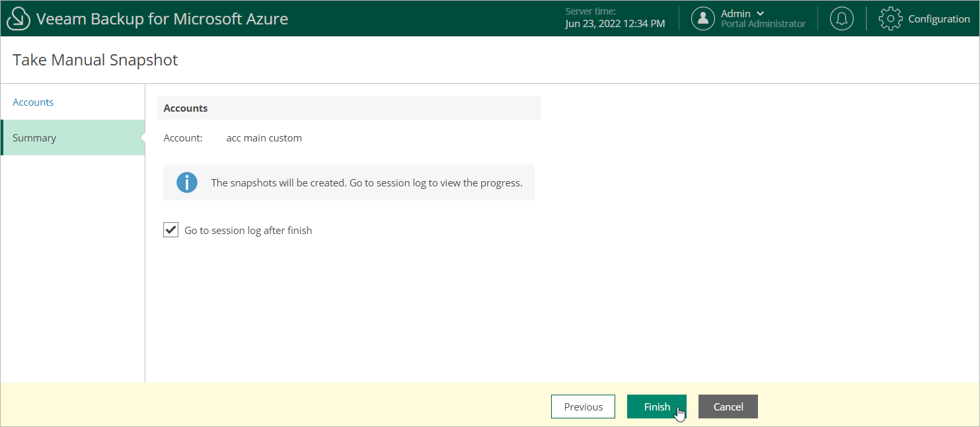Click the Configuration gear icon
Image resolution: width=980 pixels, height=427 pixels.
pos(890,19)
